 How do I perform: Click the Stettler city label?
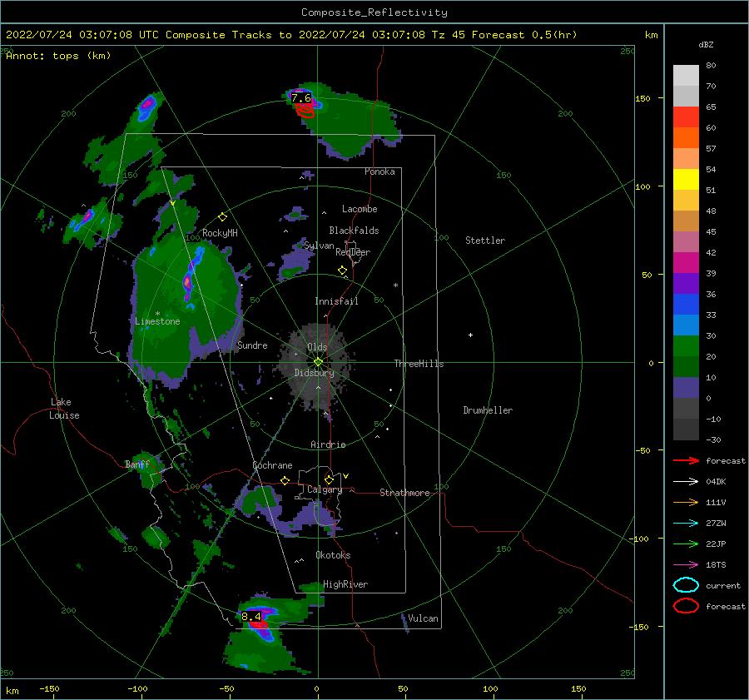tap(485, 241)
